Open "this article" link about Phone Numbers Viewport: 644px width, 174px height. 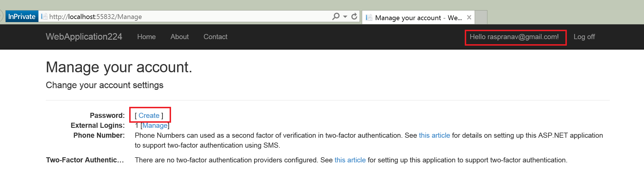point(434,135)
